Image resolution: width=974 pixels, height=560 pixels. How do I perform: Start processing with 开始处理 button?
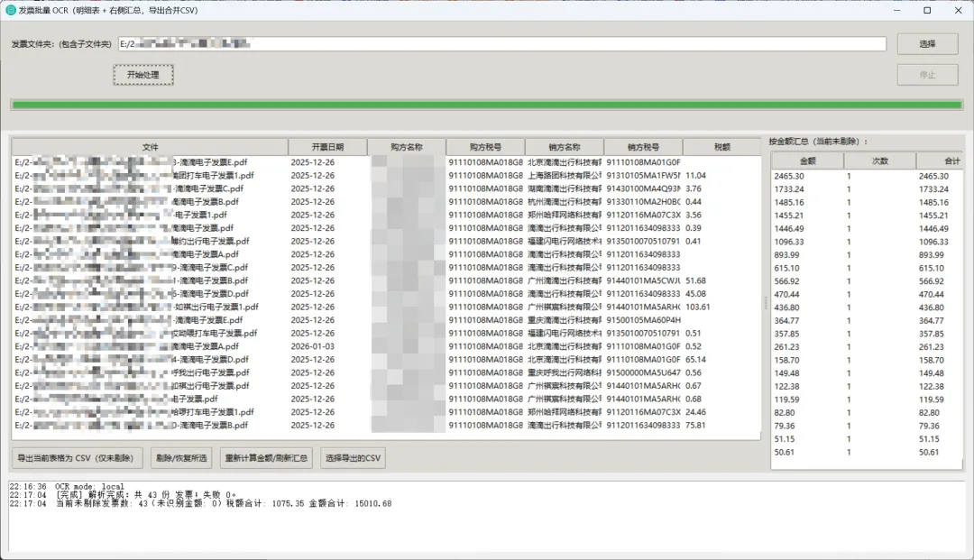tap(142, 75)
